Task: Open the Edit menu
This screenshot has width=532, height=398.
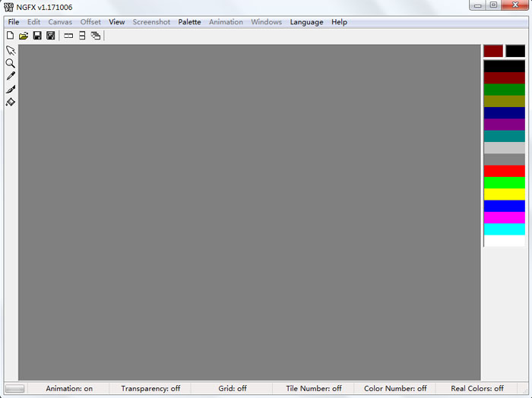Action: pyautogui.click(x=34, y=22)
